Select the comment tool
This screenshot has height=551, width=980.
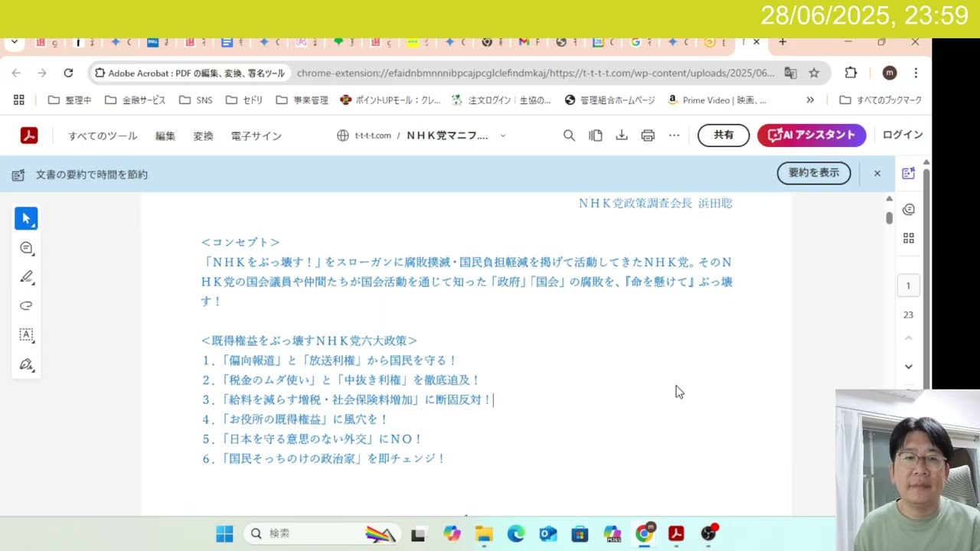26,248
